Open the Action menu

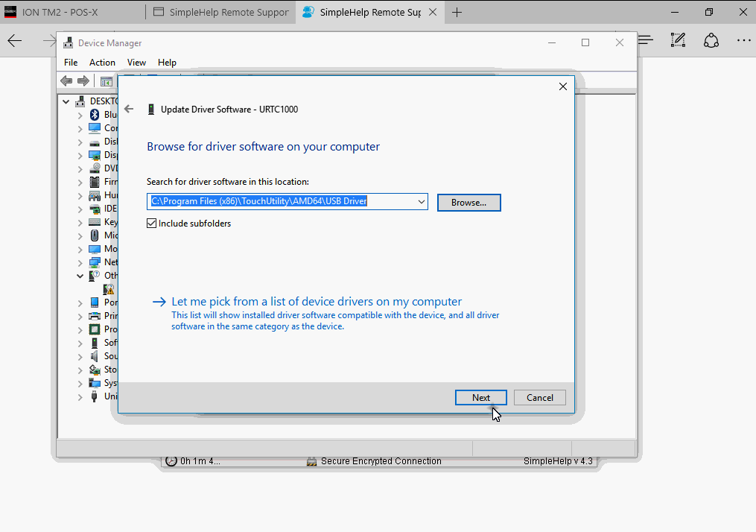tap(102, 62)
